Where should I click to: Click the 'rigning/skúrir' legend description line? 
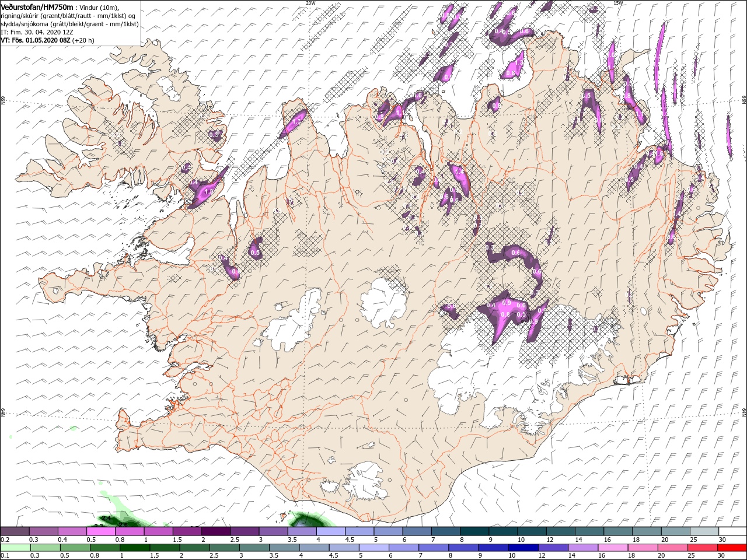(68, 16)
